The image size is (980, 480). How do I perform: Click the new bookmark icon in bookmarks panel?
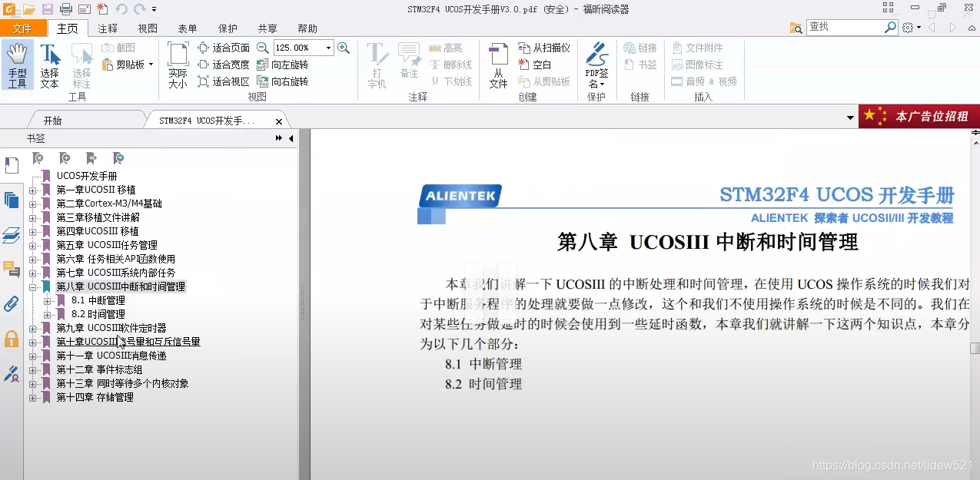[x=65, y=158]
